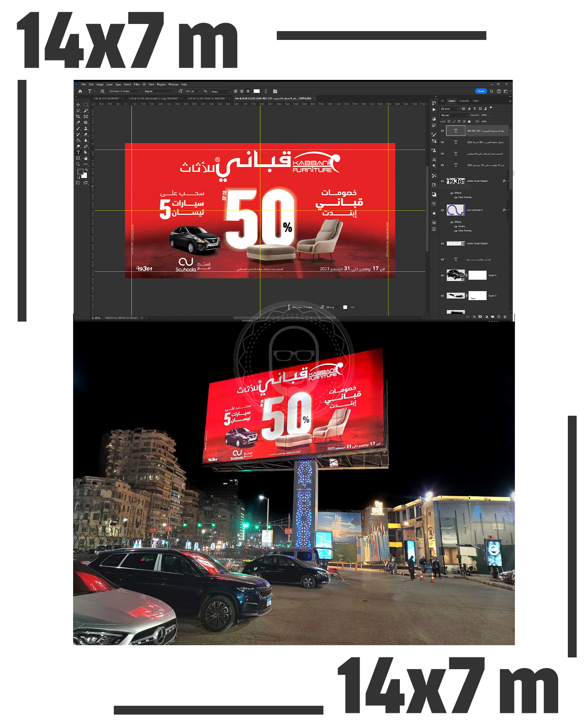
Task: Click the zoom level 6.25% field
Action: click(x=96, y=318)
